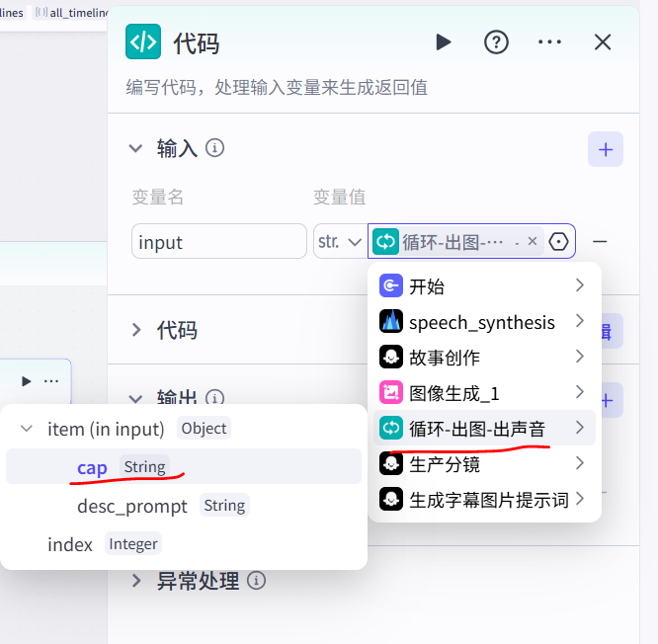Screen dimensions: 658x644
Task: Click the 开始 node icon
Action: point(391,285)
